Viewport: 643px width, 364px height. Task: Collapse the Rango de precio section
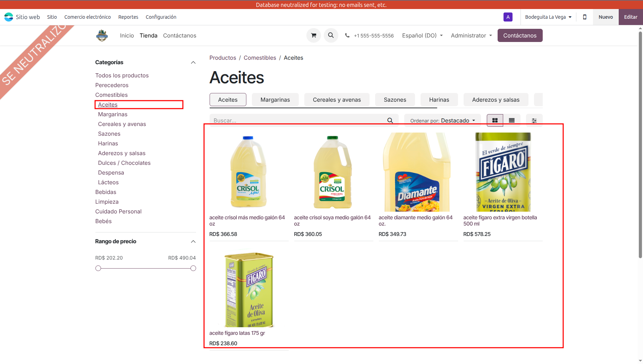193,242
